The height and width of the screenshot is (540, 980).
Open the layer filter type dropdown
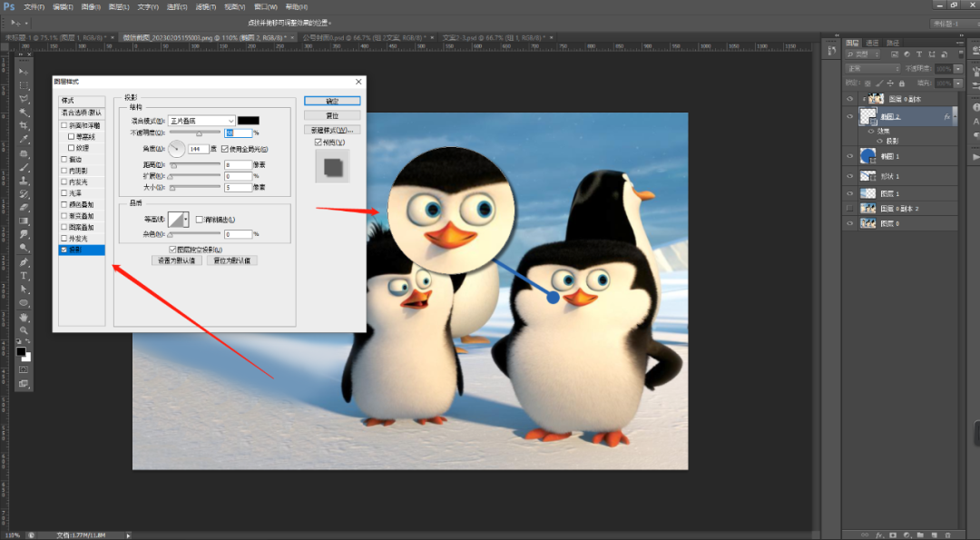point(863,54)
